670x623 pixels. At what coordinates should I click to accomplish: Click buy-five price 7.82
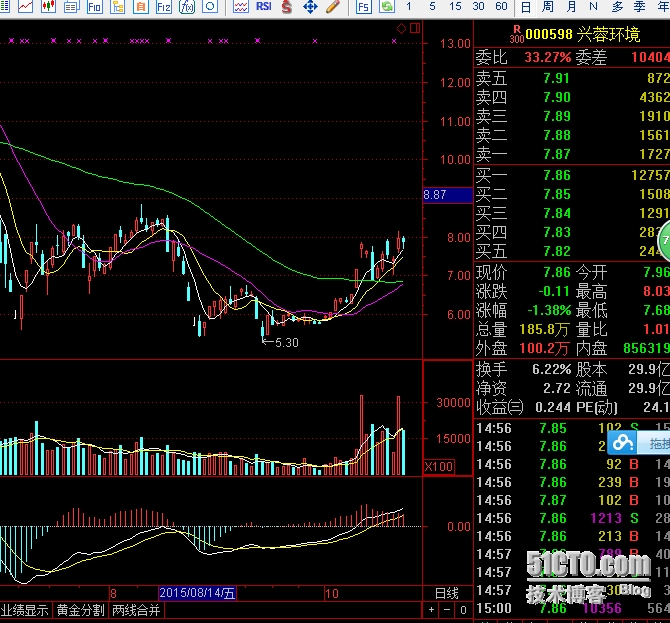pyautogui.click(x=557, y=251)
